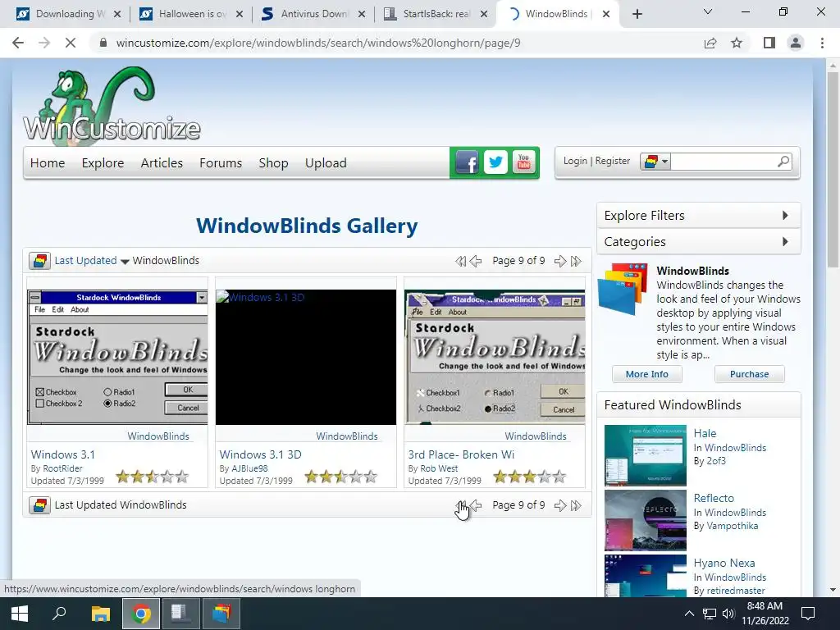Image resolution: width=840 pixels, height=630 pixels.
Task: Toggle the browser side panel icon
Action: tap(769, 43)
